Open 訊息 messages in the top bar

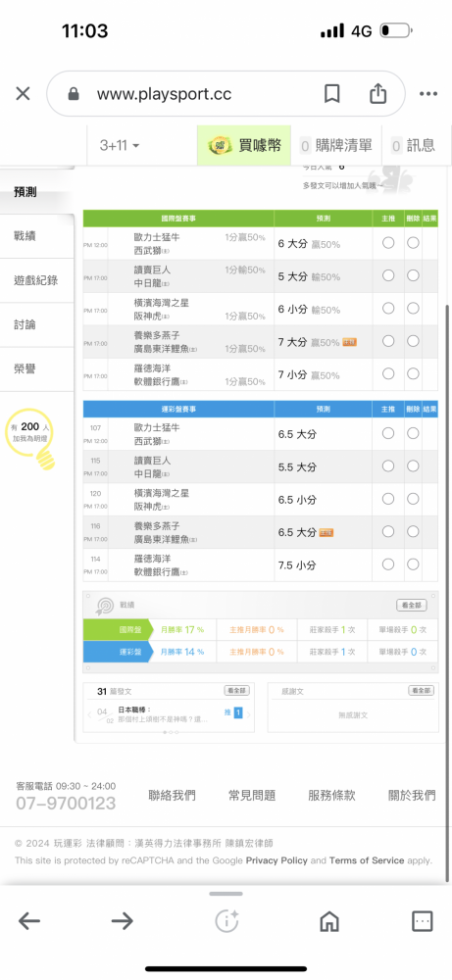pyautogui.click(x=413, y=146)
